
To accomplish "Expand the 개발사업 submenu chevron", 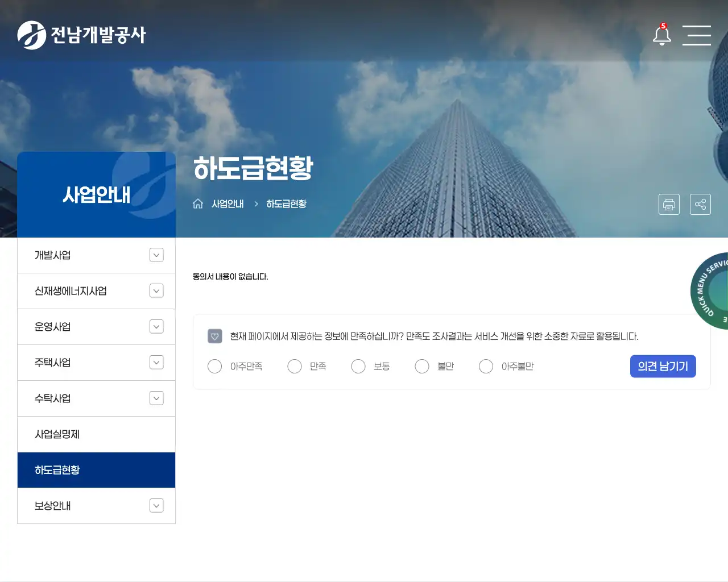I will (x=156, y=255).
